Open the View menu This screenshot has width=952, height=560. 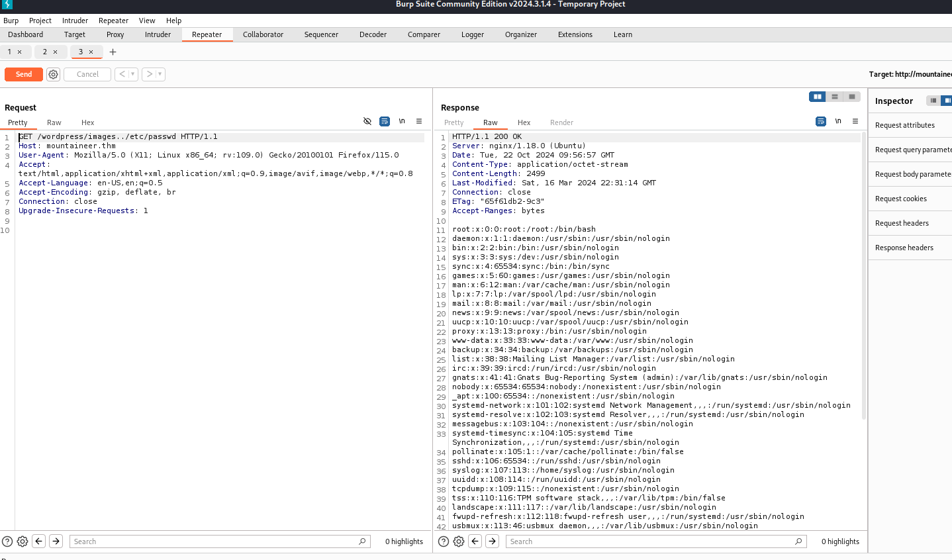click(147, 21)
